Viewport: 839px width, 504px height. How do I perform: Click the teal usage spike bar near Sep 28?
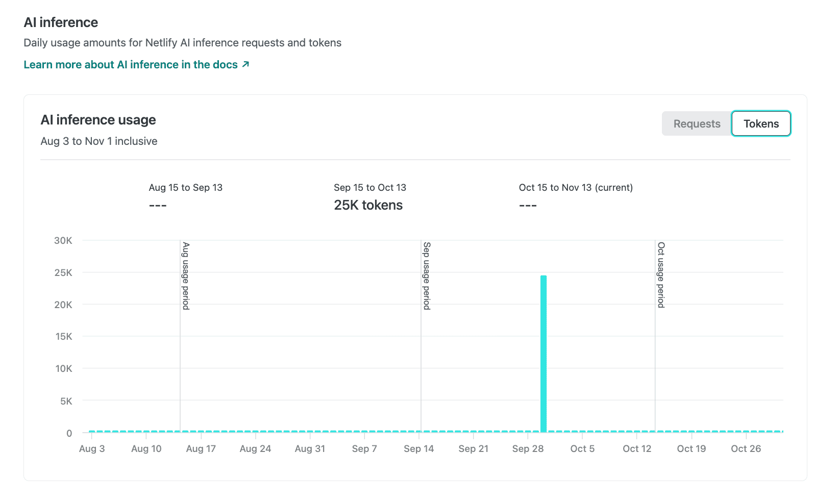542,352
